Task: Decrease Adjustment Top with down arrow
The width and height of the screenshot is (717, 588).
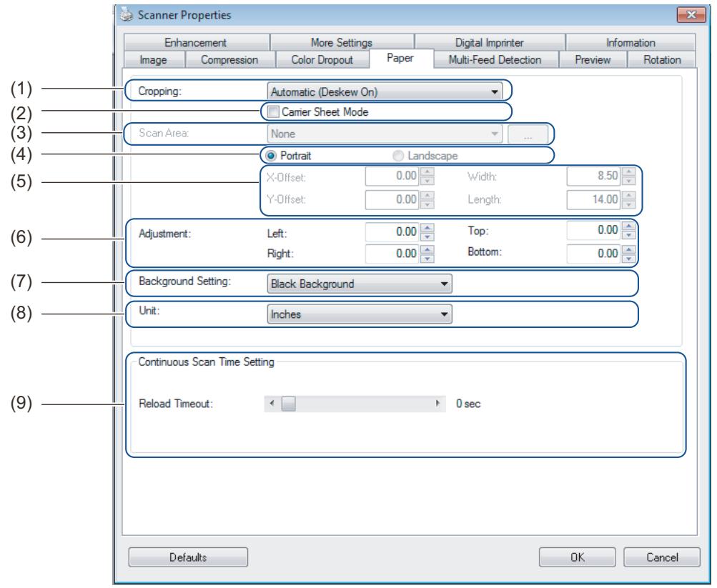Action: 629,235
